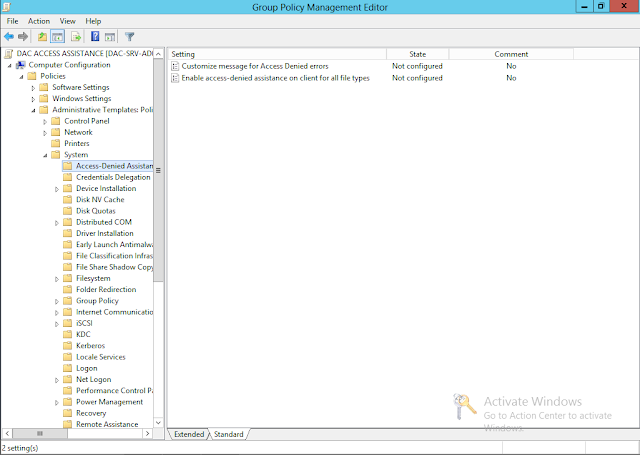Toggle the Show/Hide Action Pane icon
640x455 pixels.
pos(110,37)
